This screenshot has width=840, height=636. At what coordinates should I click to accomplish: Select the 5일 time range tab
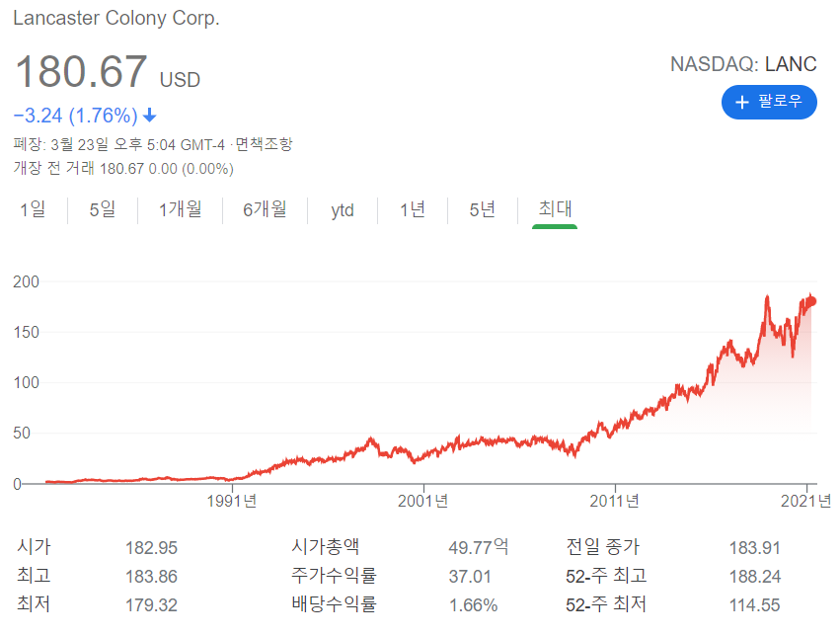pos(102,209)
